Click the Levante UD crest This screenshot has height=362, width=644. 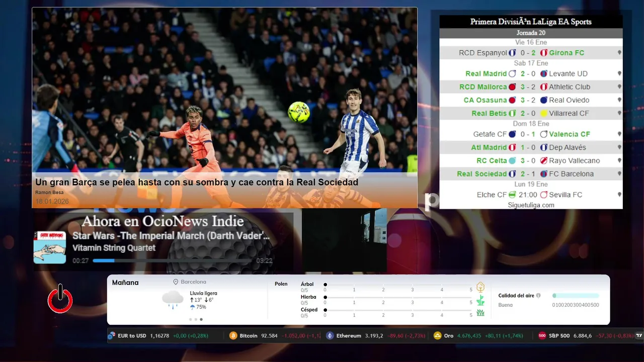point(544,73)
